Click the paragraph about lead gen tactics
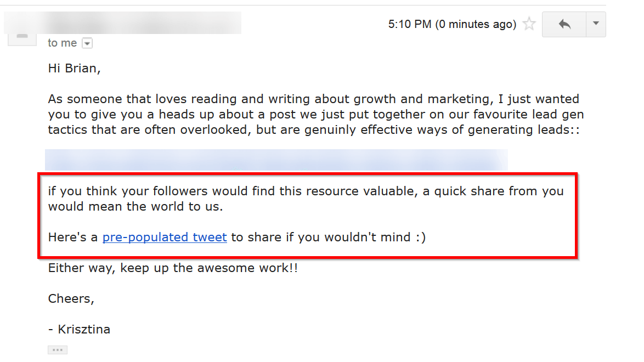The width and height of the screenshot is (644, 362). (315, 114)
